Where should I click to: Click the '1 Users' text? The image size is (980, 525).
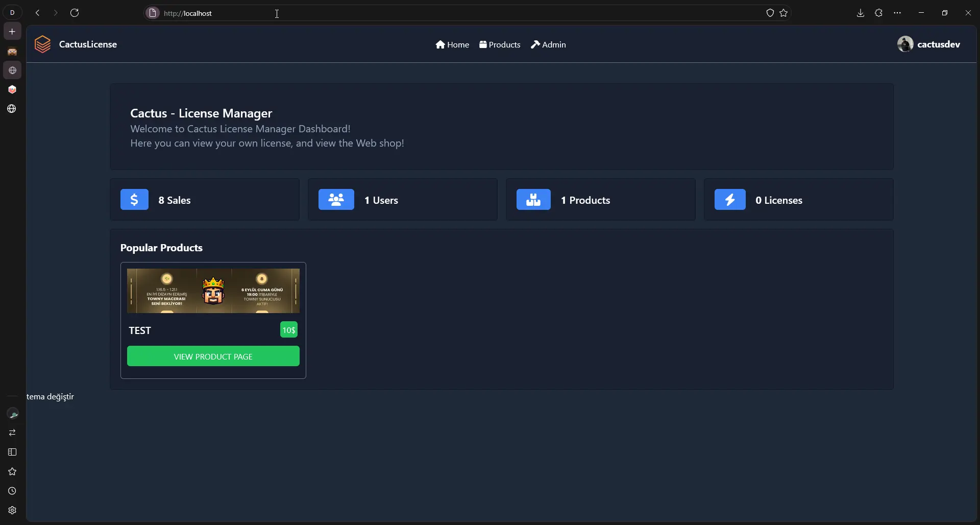[x=381, y=200]
